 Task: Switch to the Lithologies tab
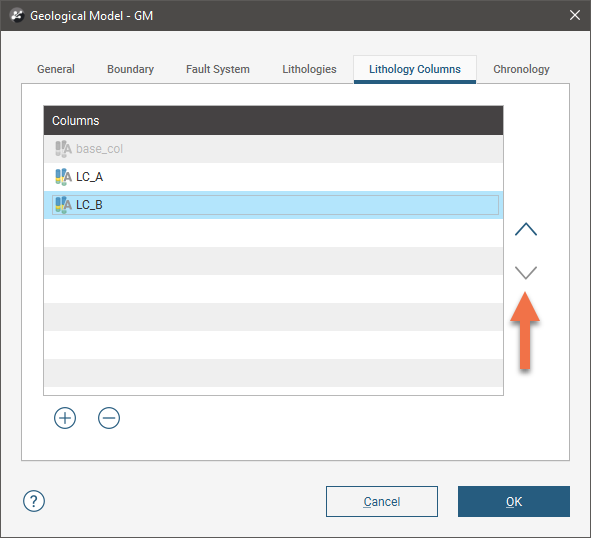[x=309, y=69]
